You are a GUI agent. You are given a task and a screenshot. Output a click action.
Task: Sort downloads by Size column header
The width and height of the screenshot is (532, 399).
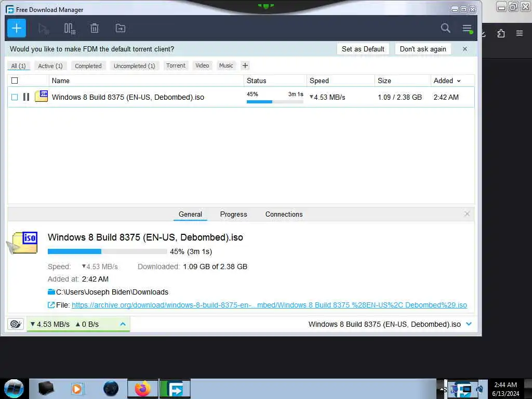pos(403,81)
